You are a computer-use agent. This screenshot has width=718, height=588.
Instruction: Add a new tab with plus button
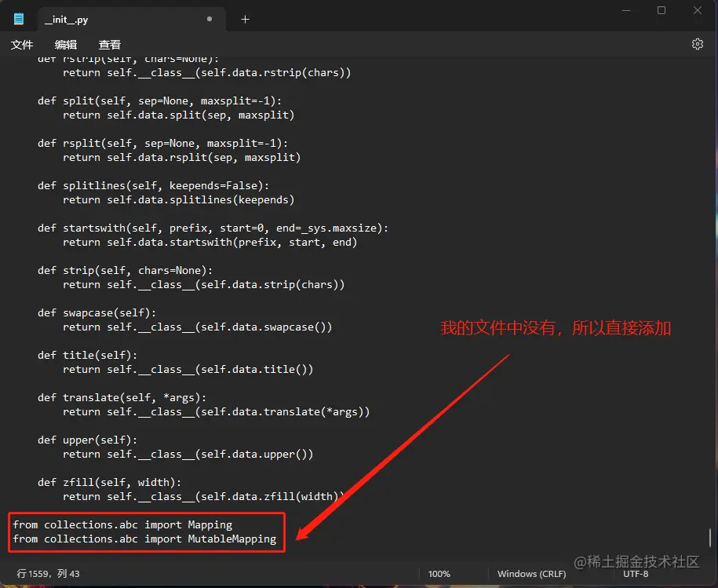point(245,19)
